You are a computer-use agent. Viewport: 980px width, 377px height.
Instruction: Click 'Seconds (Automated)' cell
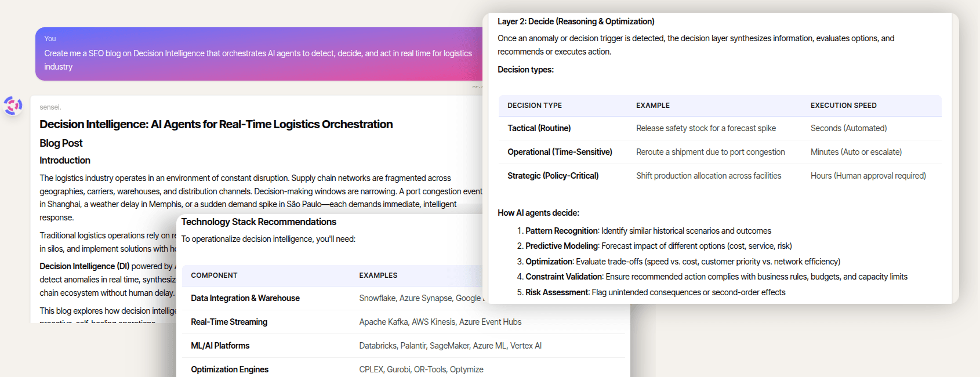(849, 128)
